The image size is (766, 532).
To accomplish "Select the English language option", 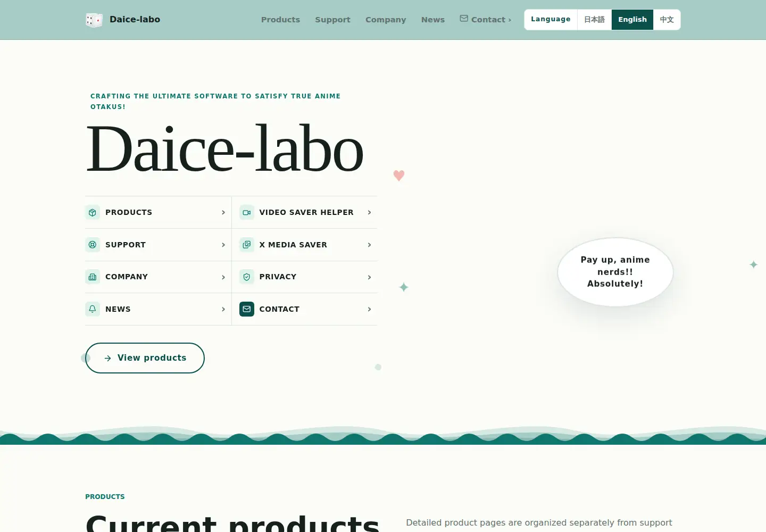I will [632, 20].
